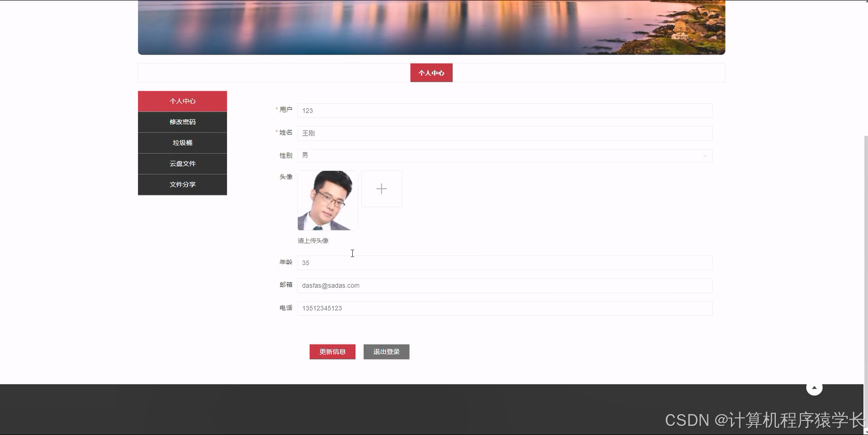
Task: Click the 姓名 name input showing 王刚
Action: [x=504, y=133]
